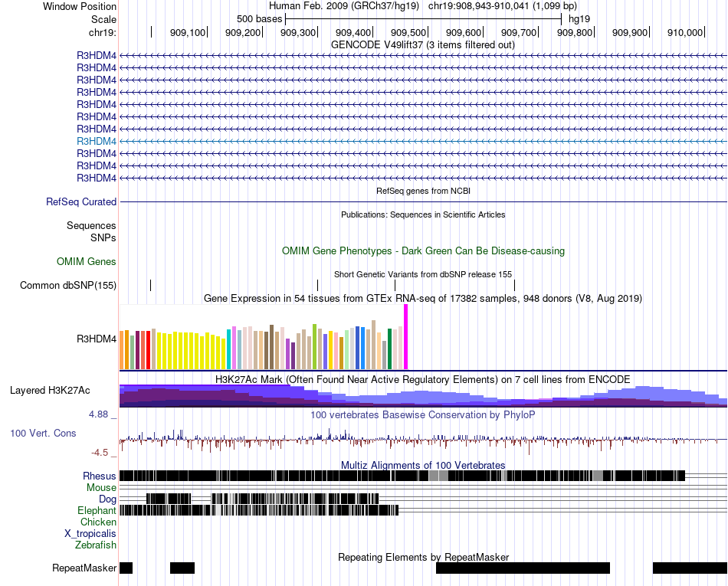Click the layered H3K27Ac signal graph
Viewport: 728px width, 586px height.
pos(424,396)
